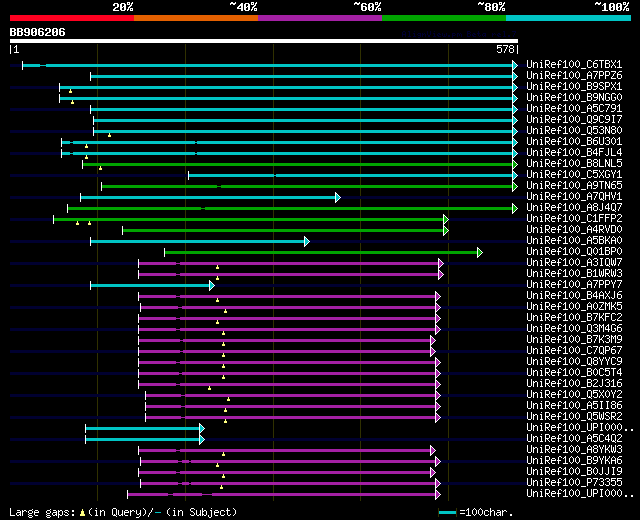
Task: Select the UniRef100_B9YKA6 label
Action: pyautogui.click(x=574, y=461)
